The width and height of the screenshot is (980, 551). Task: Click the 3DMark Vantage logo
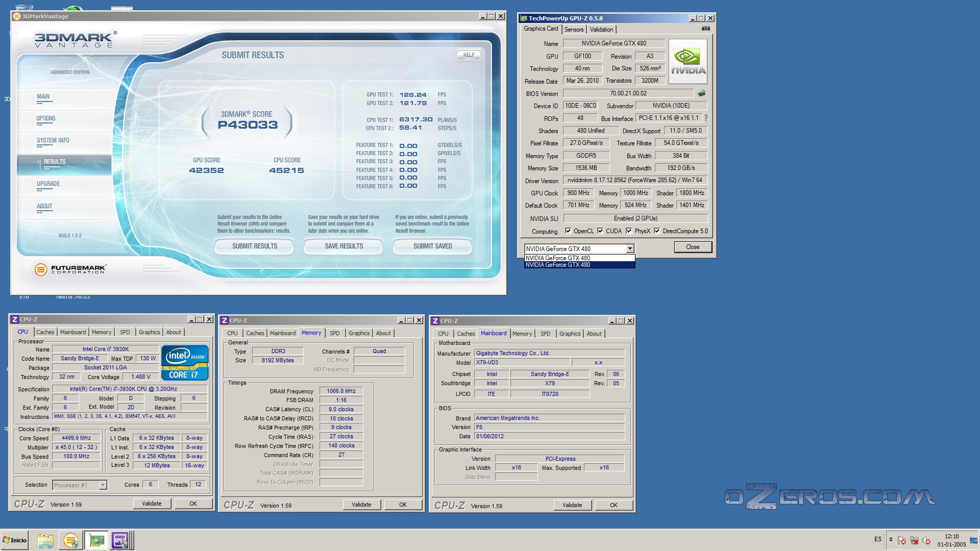(76, 39)
